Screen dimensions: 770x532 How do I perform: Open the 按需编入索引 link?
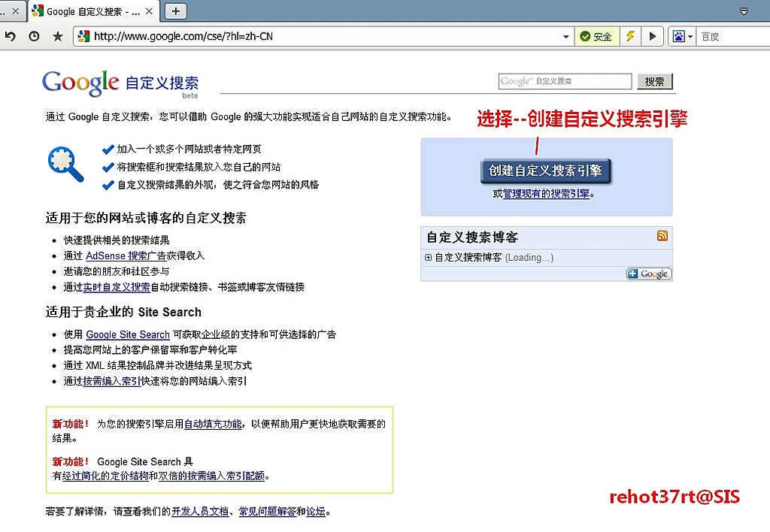(112, 381)
